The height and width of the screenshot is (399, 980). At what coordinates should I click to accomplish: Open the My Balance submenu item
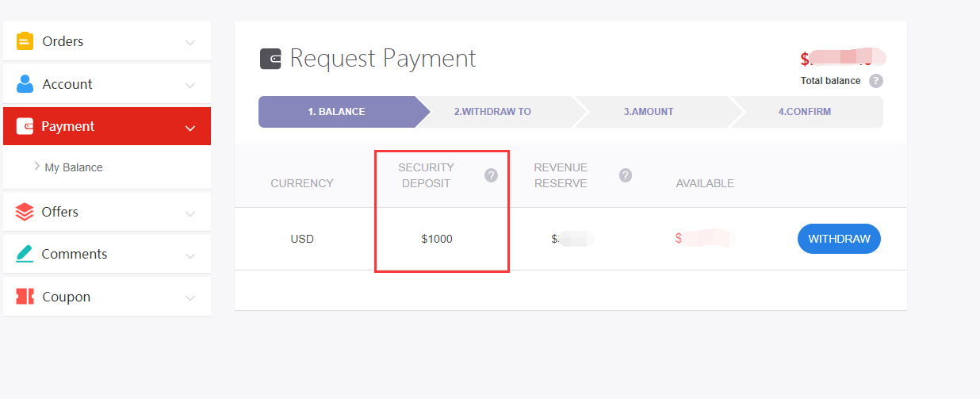[x=74, y=167]
